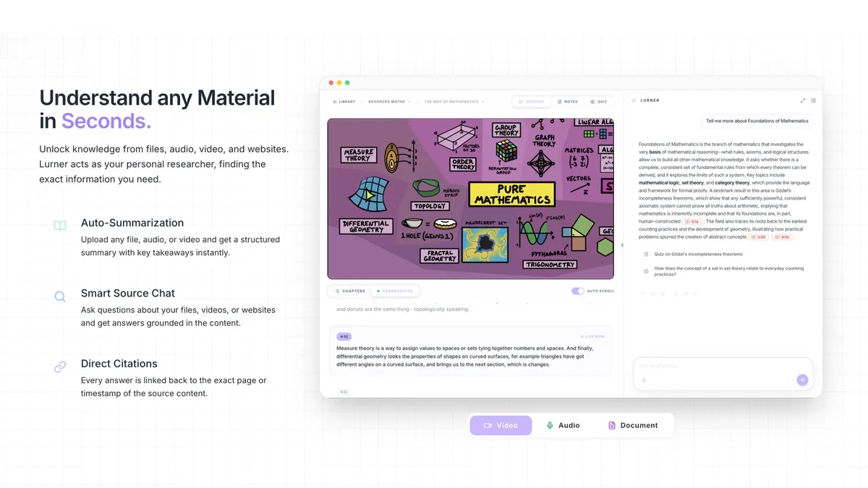Screen dimensions: 868x488
Task: Click the Direct Citations link icon
Action: click(60, 367)
